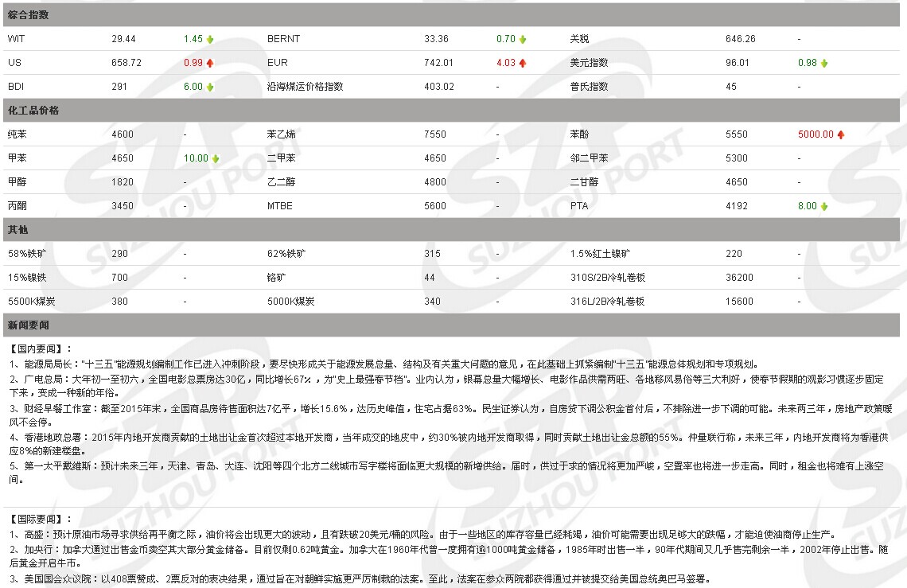Image resolution: width=907 pixels, height=588 pixels.
Task: Click the green down arrow beside BDI 6.00
Action: [x=210, y=87]
